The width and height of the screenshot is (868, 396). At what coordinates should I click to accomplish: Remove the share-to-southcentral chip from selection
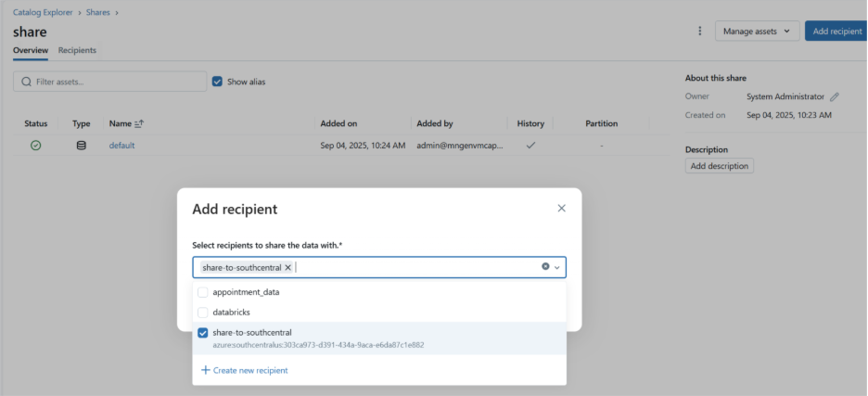coord(288,267)
